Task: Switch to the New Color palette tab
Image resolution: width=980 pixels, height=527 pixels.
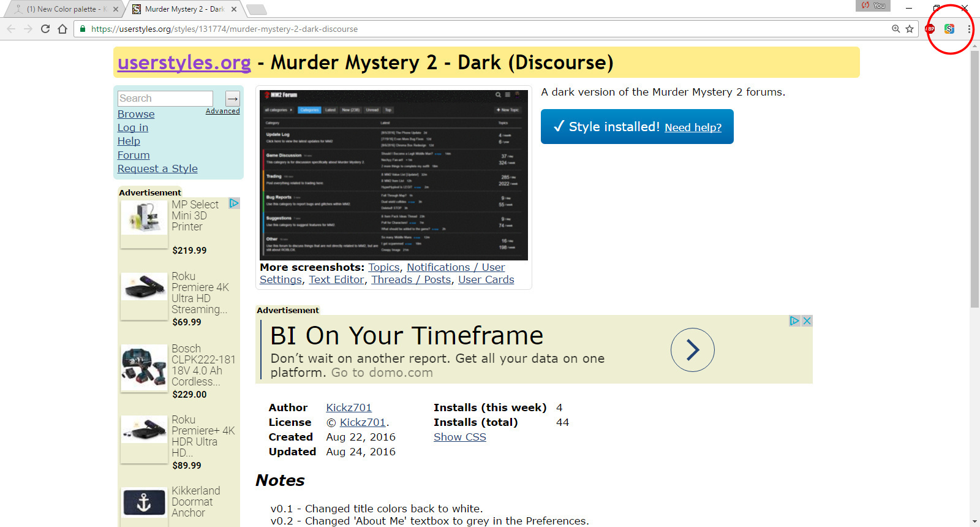Action: (66, 9)
